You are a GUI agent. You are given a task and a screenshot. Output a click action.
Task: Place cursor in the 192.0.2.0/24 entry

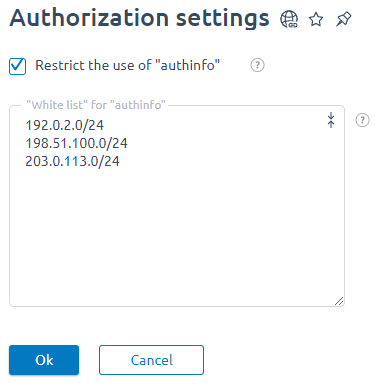64,125
